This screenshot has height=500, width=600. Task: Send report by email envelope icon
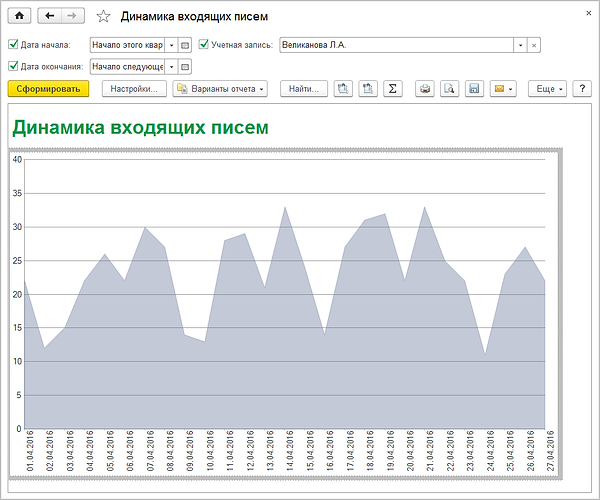(503, 89)
